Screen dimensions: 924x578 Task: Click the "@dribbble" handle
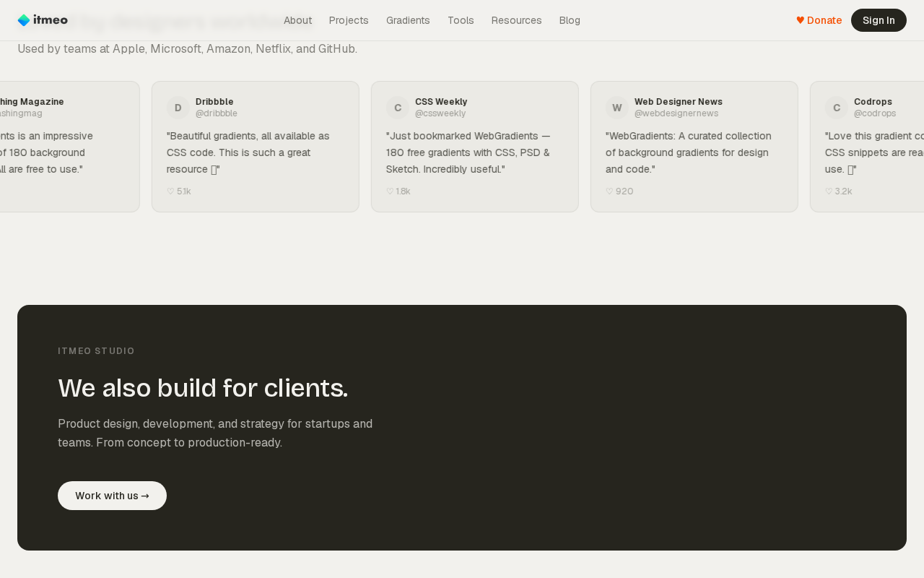217,113
